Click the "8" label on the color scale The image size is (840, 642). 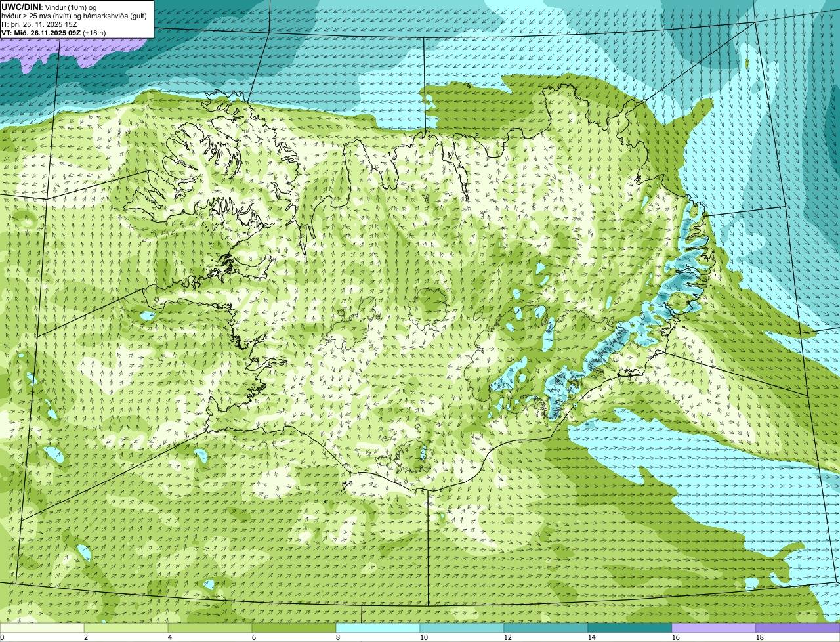pyautogui.click(x=338, y=637)
